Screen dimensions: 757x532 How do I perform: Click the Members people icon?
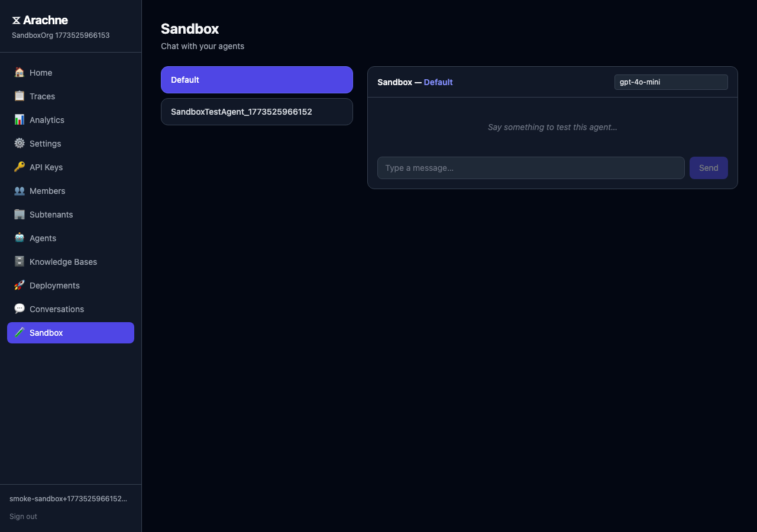[20, 191]
